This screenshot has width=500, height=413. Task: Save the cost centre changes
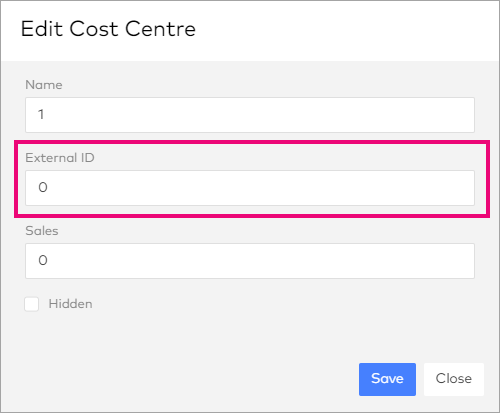pos(387,379)
